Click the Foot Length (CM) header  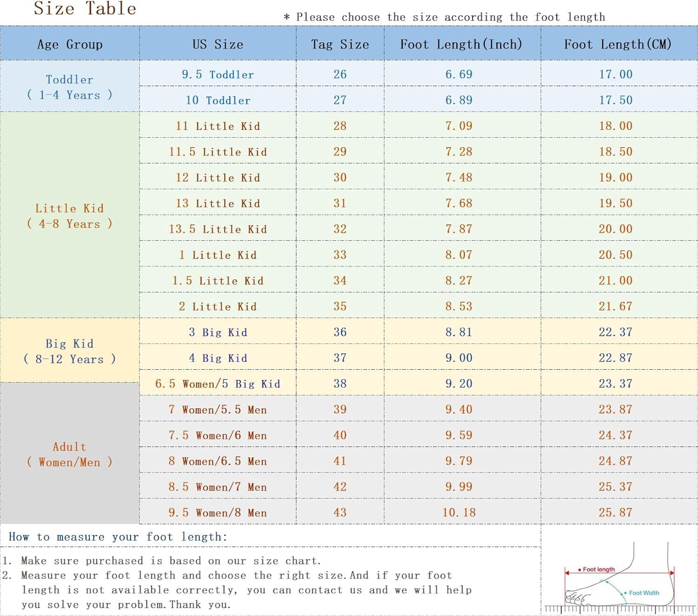617,44
